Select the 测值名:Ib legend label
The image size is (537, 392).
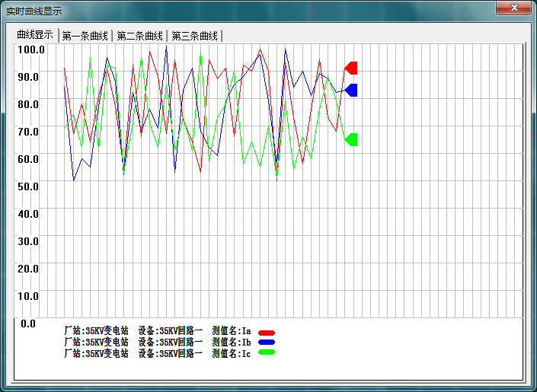point(232,343)
